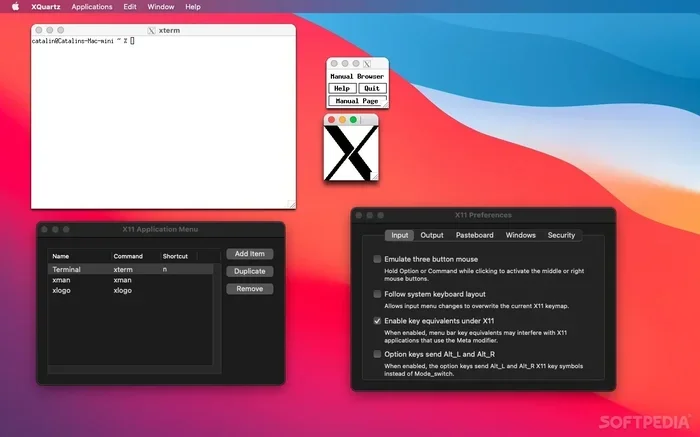The height and width of the screenshot is (437, 700).
Task: Open the Window menu
Action: (161, 7)
